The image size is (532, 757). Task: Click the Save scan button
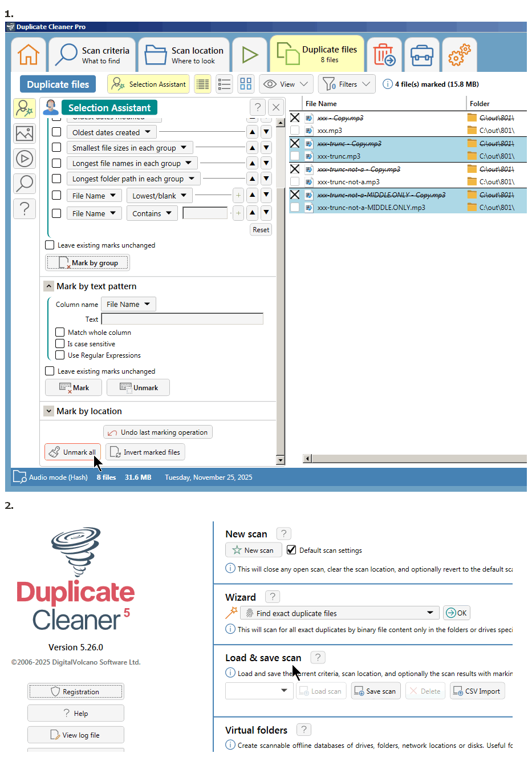point(375,691)
